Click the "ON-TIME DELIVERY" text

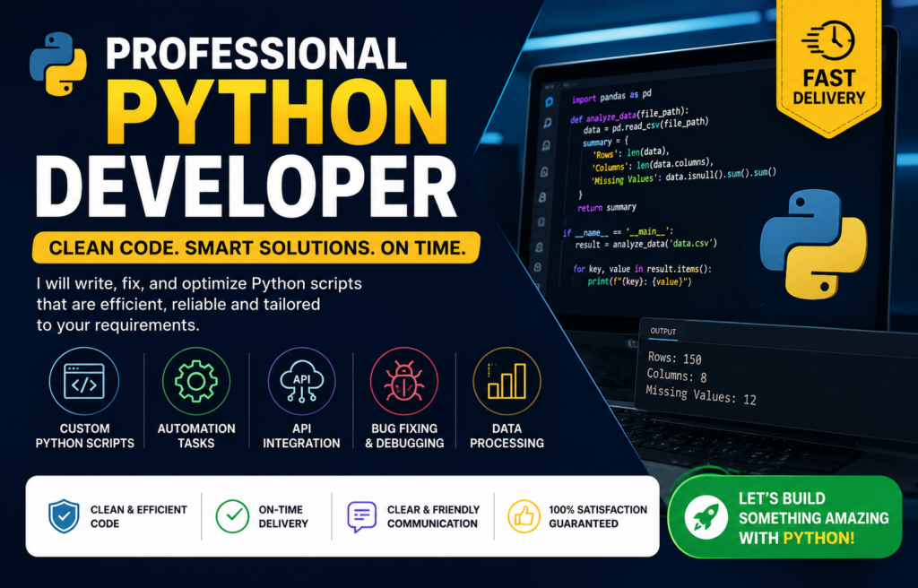tap(283, 516)
